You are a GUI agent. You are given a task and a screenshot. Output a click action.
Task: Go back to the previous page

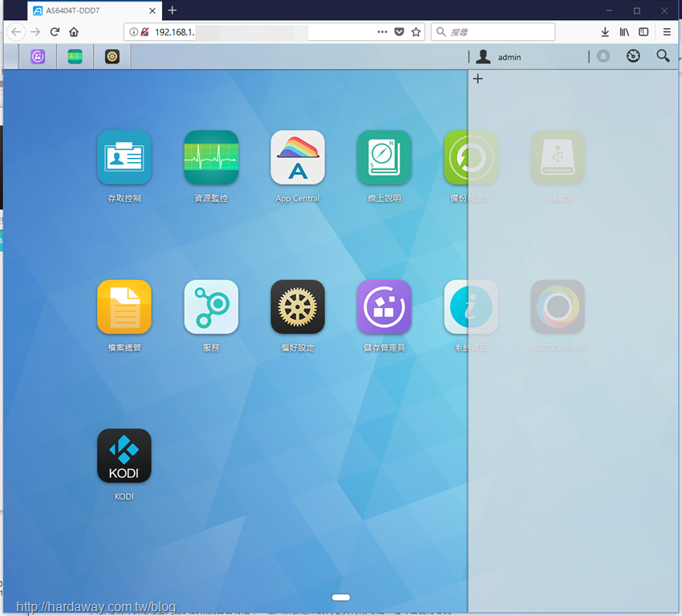[x=17, y=32]
